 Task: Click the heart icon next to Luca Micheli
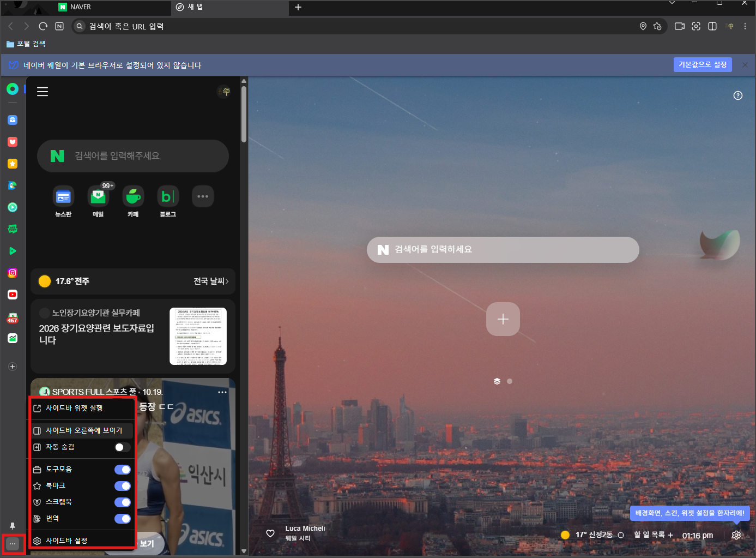270,533
